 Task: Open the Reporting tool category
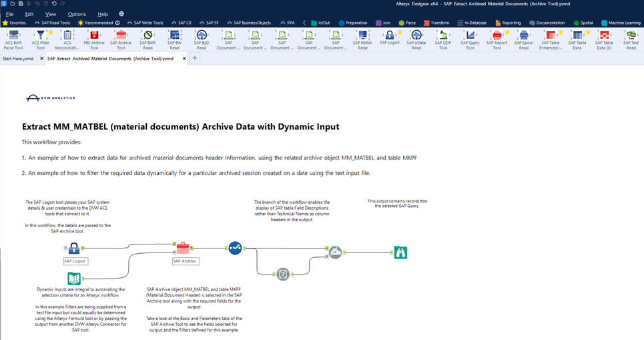coord(508,23)
